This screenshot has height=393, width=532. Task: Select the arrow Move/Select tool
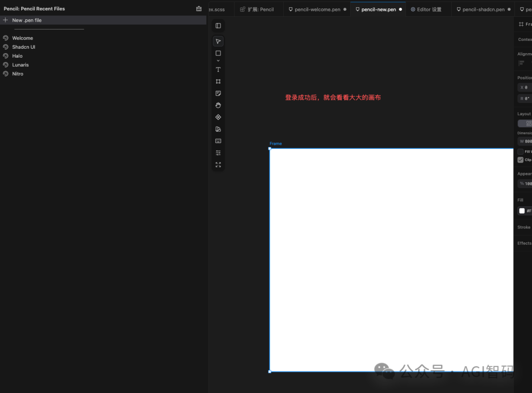[218, 41]
